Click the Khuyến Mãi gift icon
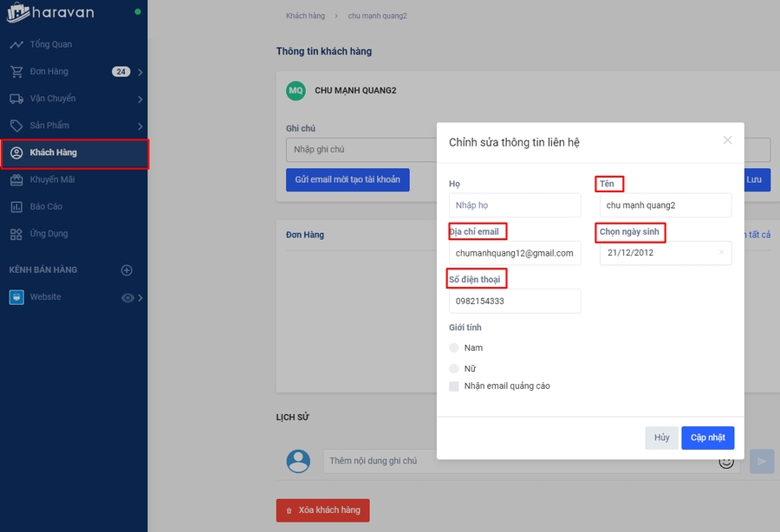Image resolution: width=780 pixels, height=532 pixels. 16,179
